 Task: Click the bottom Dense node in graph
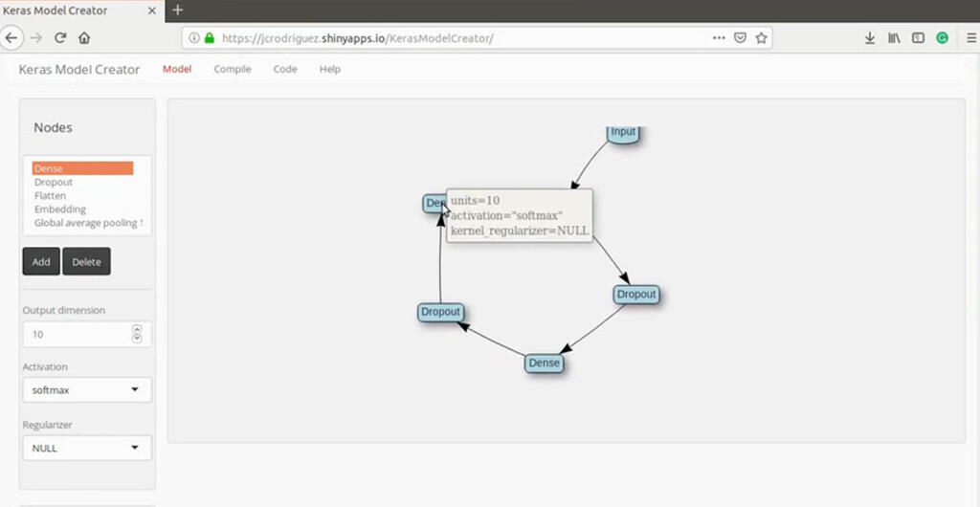coord(545,363)
